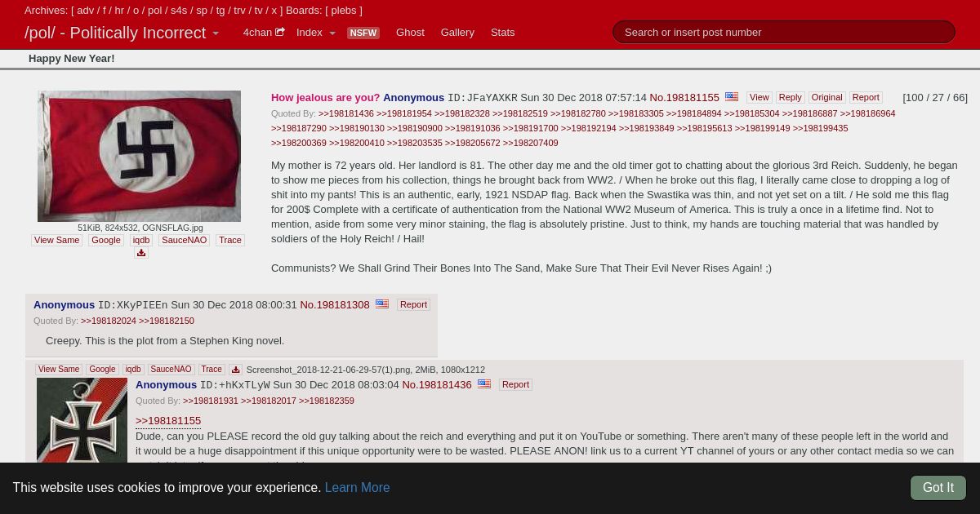980x514 pixels.
Task: Open the adv archive link
Action: pyautogui.click(x=86, y=11)
